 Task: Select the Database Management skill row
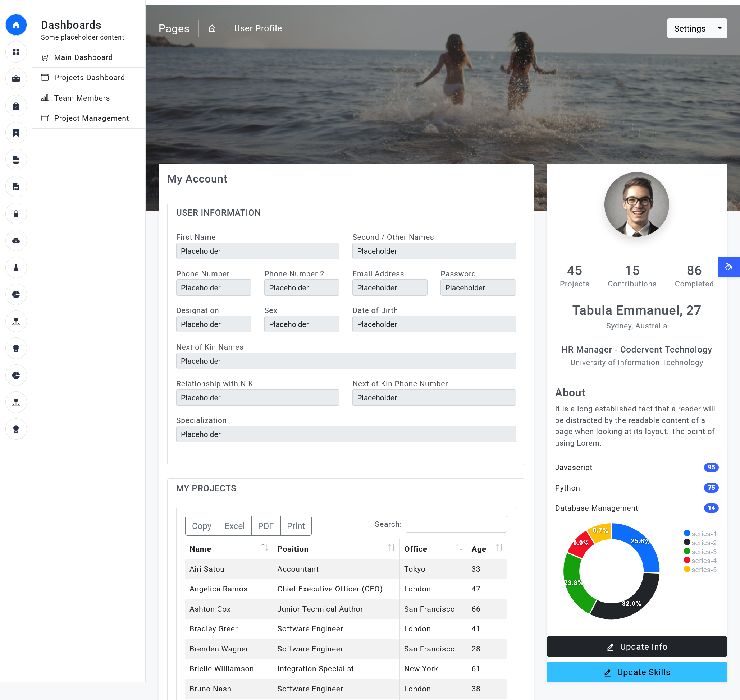click(636, 508)
